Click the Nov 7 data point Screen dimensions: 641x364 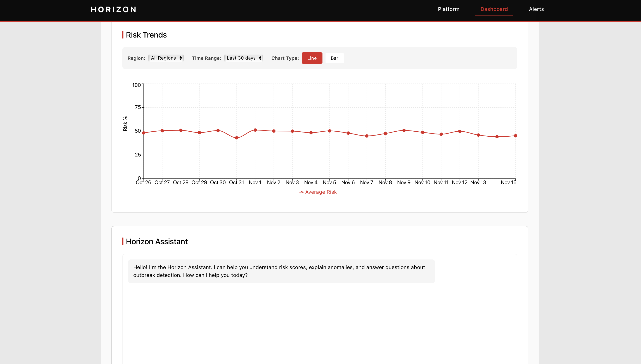pyautogui.click(x=367, y=136)
